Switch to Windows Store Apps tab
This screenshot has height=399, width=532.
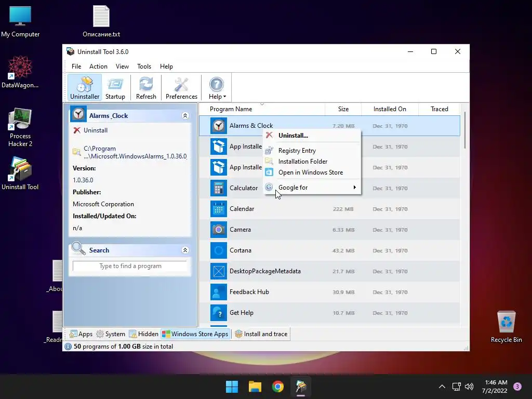click(195, 334)
